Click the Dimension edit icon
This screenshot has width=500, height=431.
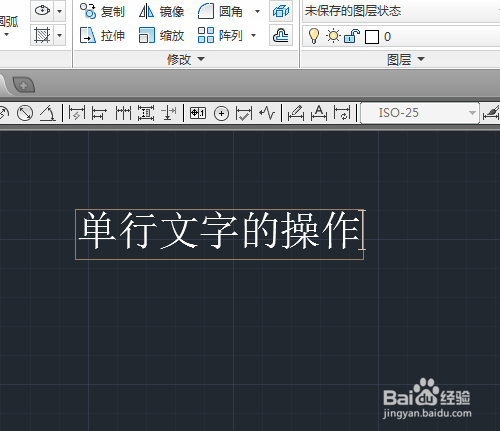pyautogui.click(x=296, y=113)
